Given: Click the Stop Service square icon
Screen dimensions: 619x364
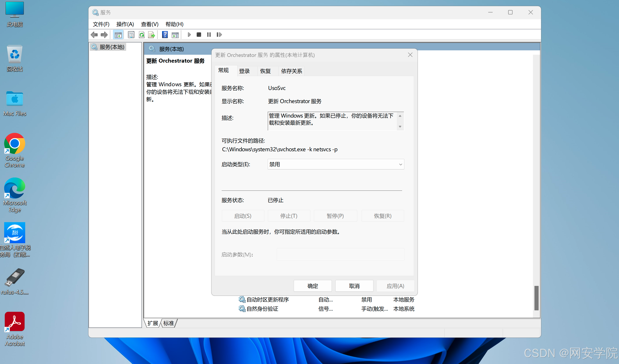Looking at the screenshot, I should (199, 35).
